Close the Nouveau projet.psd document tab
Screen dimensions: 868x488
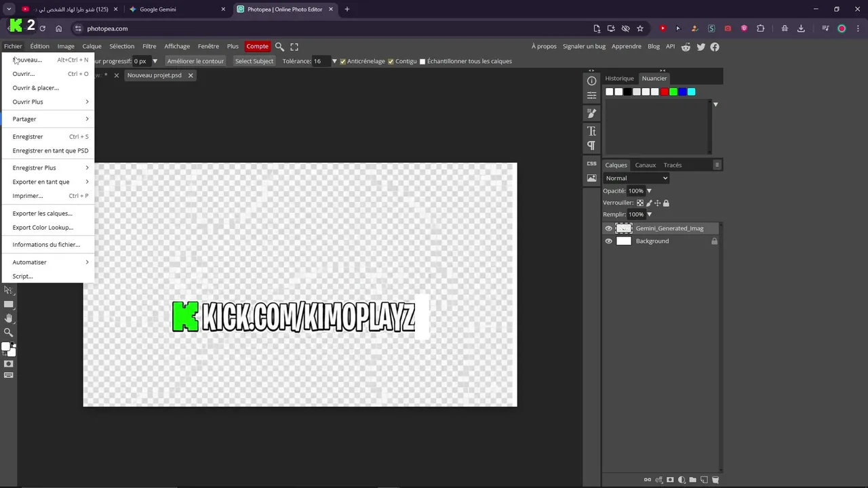[191, 75]
